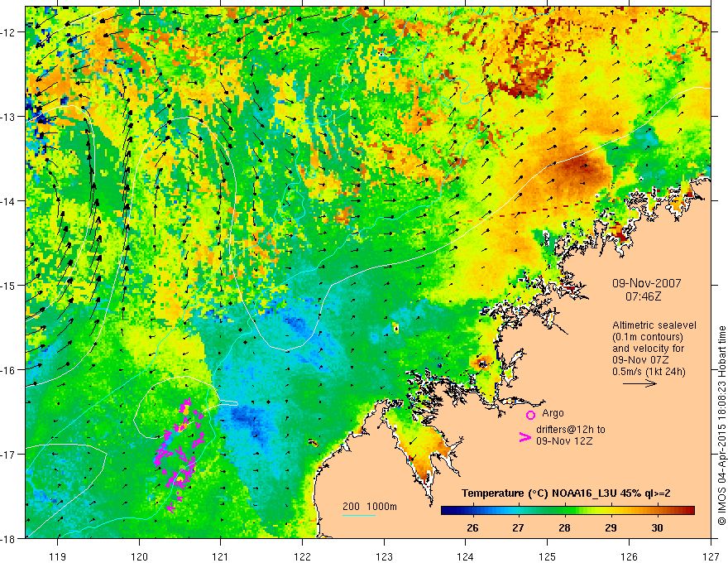This screenshot has height=563, width=728.
Task: Select the 'drifters@12h to' legend text
Action: pos(571,430)
